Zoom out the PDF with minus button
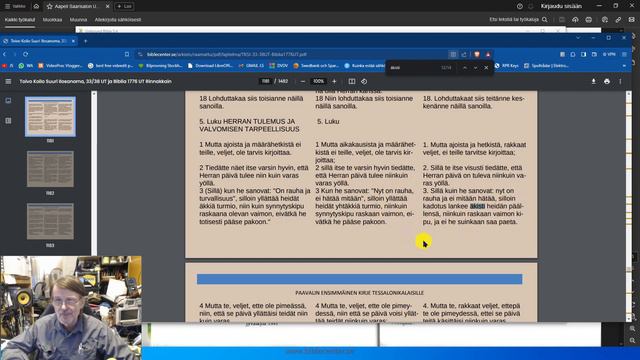Screen dimensions: 640x360 (x=302, y=81)
